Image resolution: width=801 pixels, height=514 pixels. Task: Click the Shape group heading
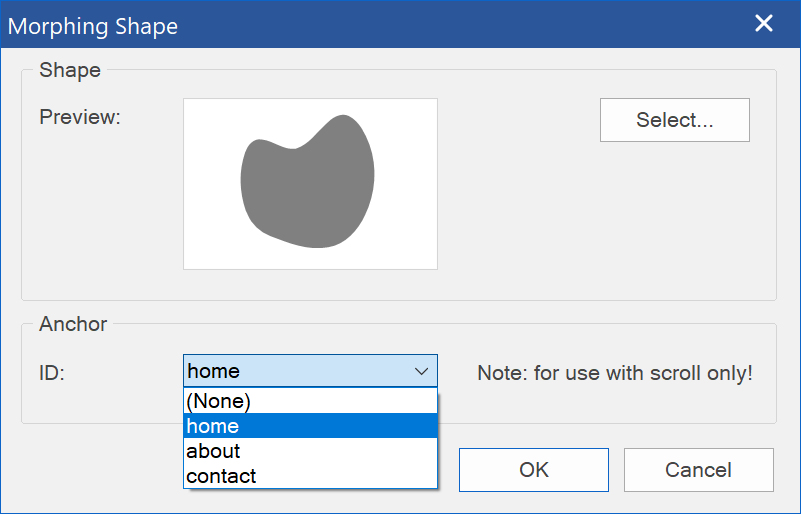(69, 70)
